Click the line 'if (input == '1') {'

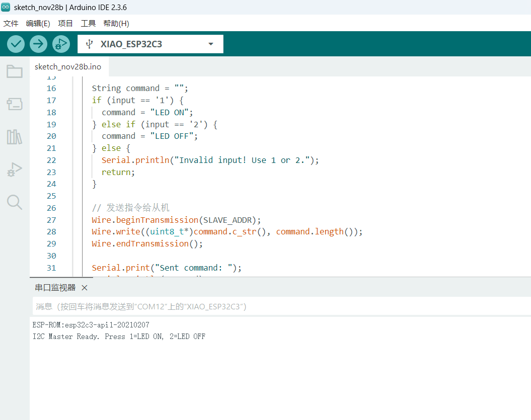[x=138, y=100]
